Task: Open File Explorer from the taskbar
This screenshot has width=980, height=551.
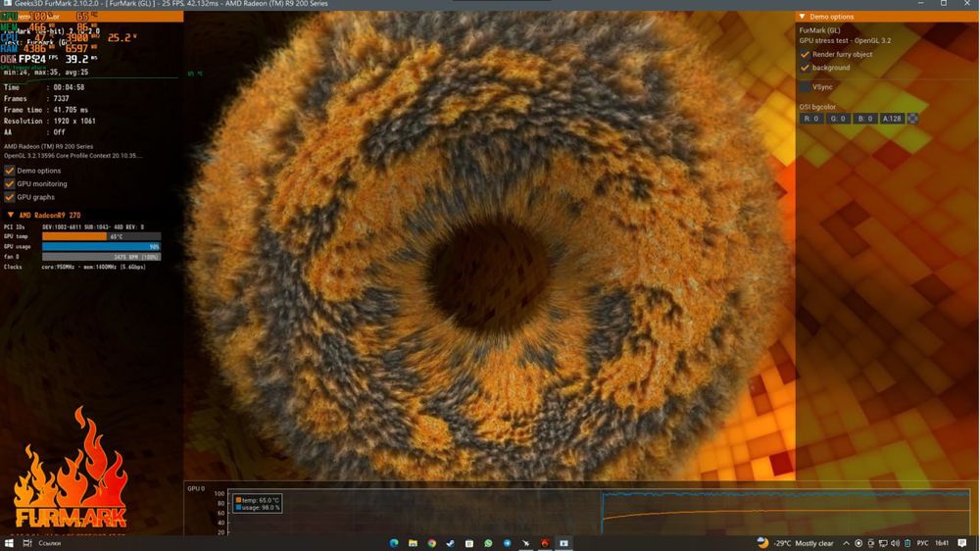Action: pos(413,543)
